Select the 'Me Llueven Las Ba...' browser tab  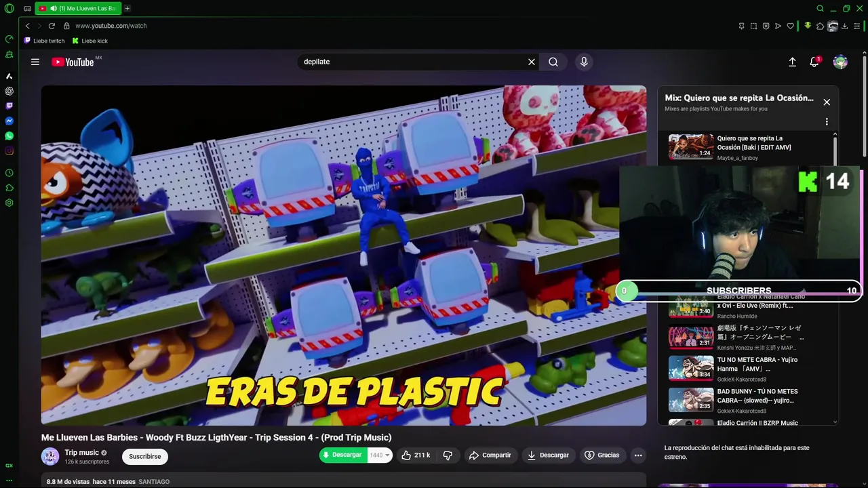pos(77,9)
